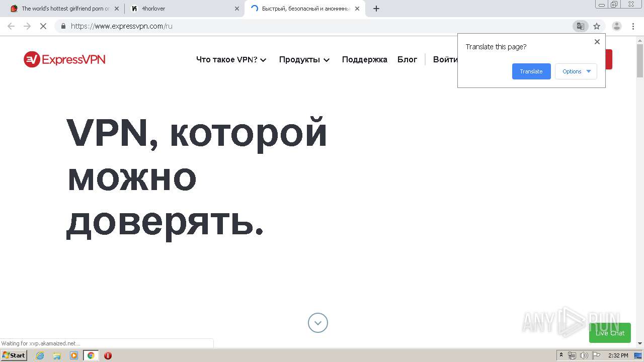Click the vertical scrollbar thumb
This screenshot has height=362, width=644.
(x=640, y=60)
